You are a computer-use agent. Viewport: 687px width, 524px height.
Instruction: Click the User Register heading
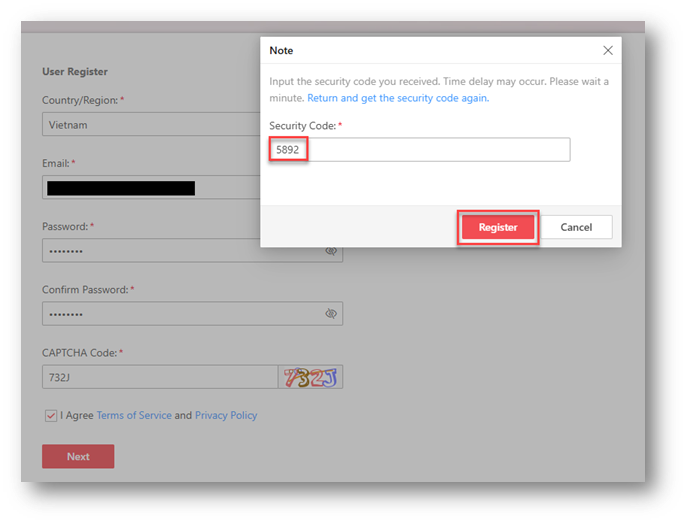[75, 72]
